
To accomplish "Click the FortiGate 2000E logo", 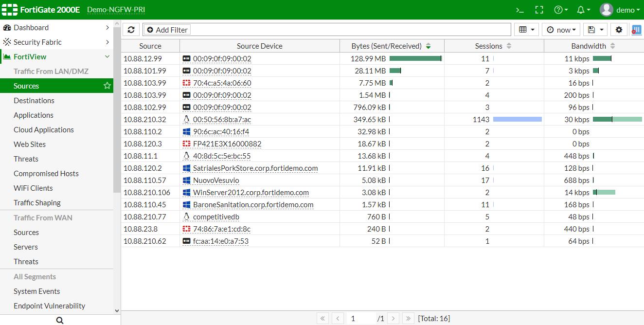I will (x=41, y=10).
